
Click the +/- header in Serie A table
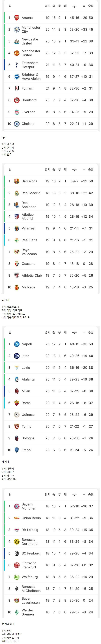[x=74, y=333]
